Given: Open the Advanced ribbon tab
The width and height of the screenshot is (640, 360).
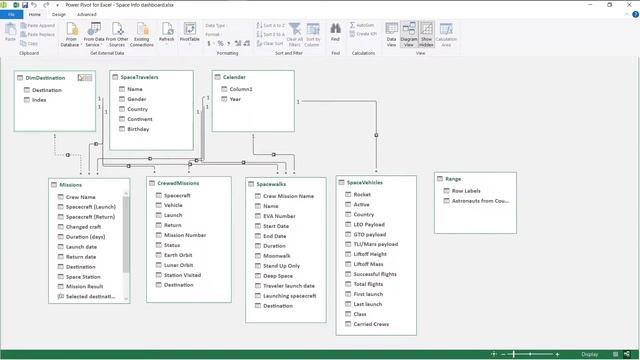Looking at the screenshot, I should pyautogui.click(x=87, y=14).
